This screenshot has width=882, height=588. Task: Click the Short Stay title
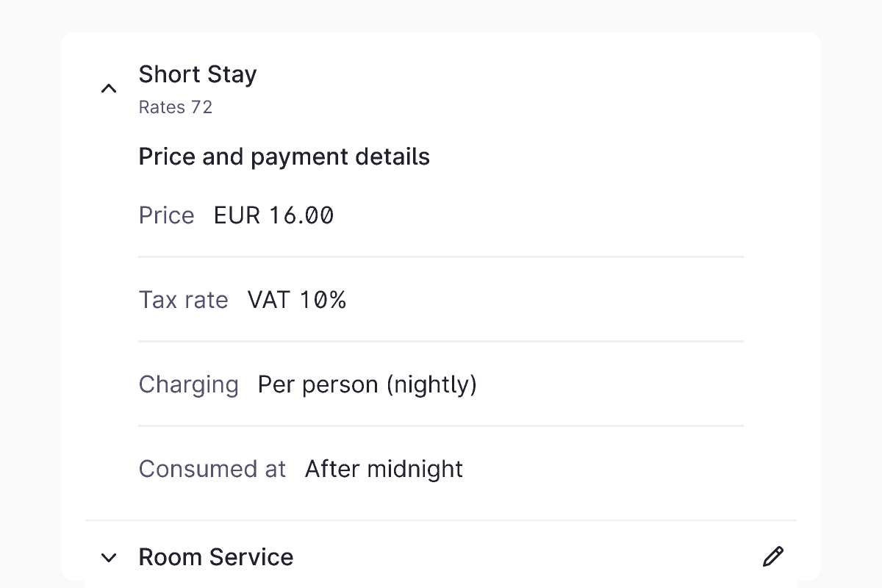tap(198, 74)
